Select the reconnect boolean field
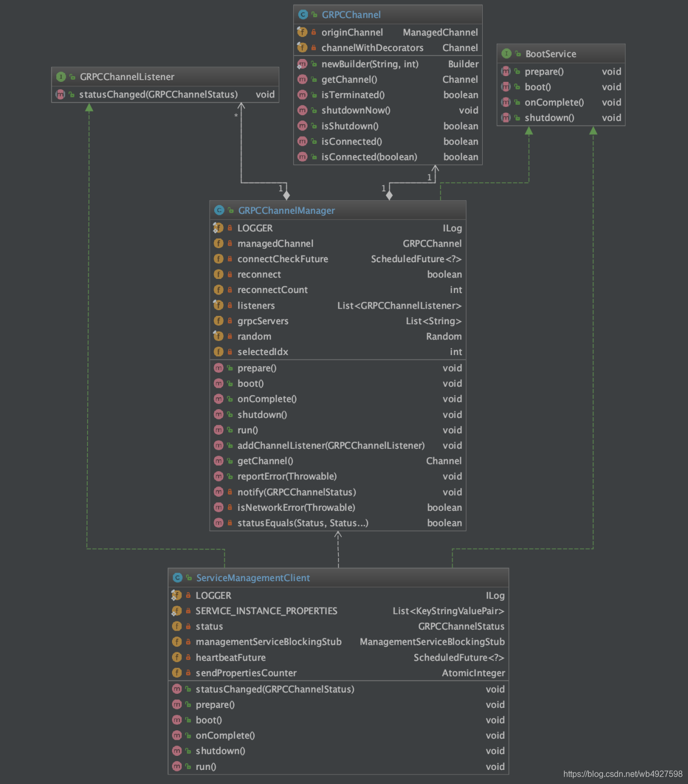Image resolution: width=688 pixels, height=784 pixels. pyautogui.click(x=338, y=274)
